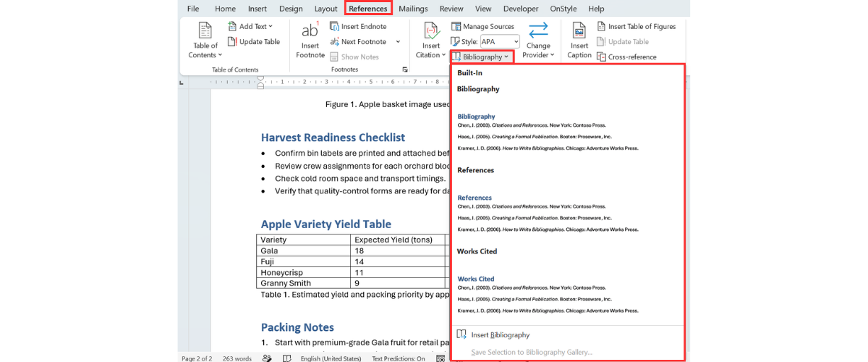Click the grayed Show Notes button
The height and width of the screenshot is (362, 868).
pos(354,56)
